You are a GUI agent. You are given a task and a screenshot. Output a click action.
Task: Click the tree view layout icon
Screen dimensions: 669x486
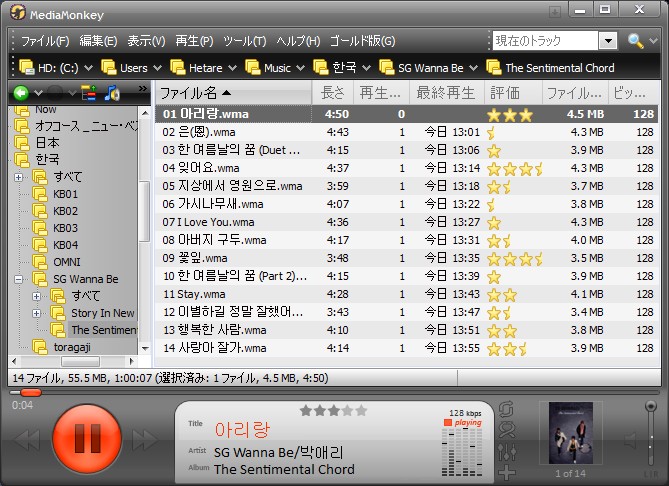89,93
